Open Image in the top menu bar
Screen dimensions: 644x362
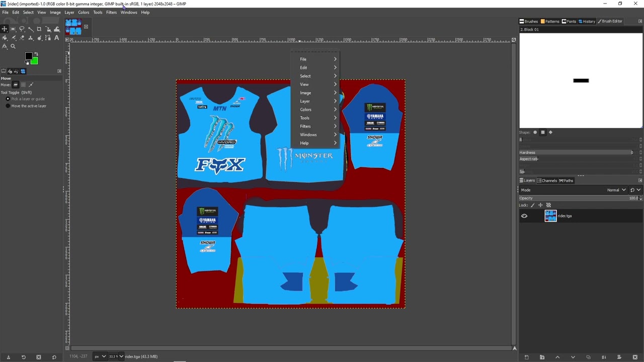(x=55, y=13)
